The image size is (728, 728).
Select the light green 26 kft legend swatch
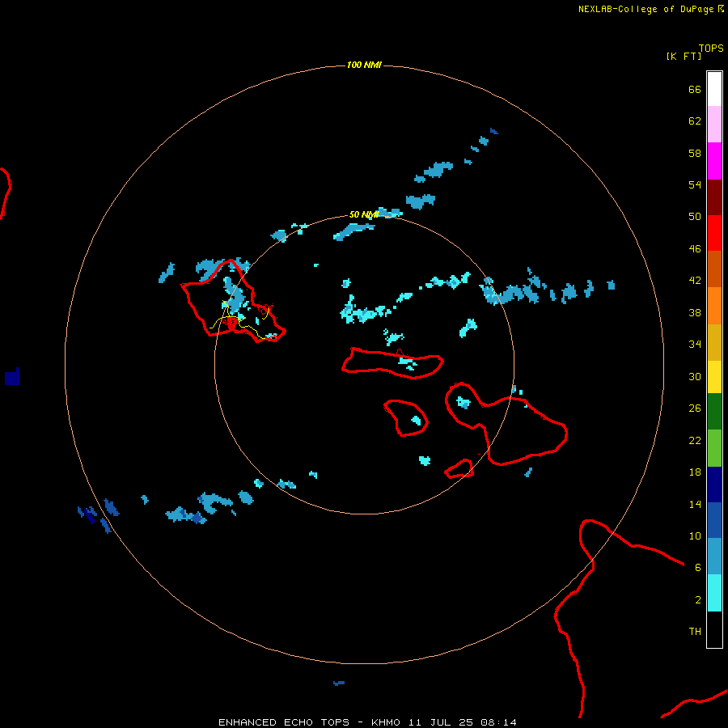(x=714, y=448)
